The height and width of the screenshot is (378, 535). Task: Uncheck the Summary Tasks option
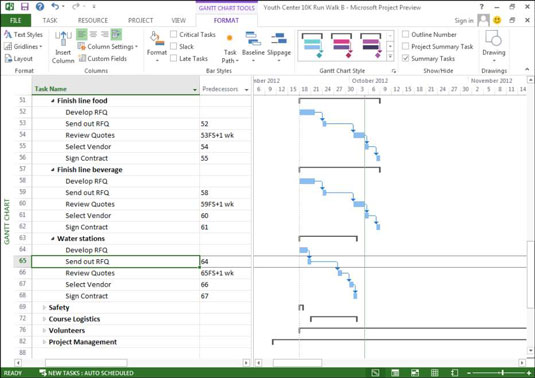click(405, 58)
